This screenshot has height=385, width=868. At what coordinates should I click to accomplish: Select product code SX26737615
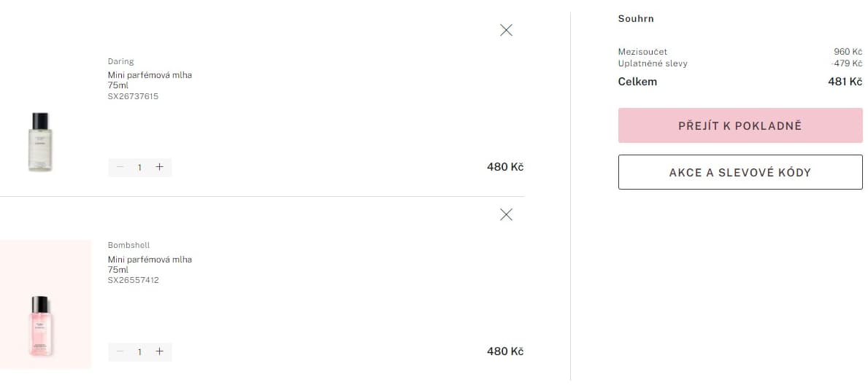[134, 96]
